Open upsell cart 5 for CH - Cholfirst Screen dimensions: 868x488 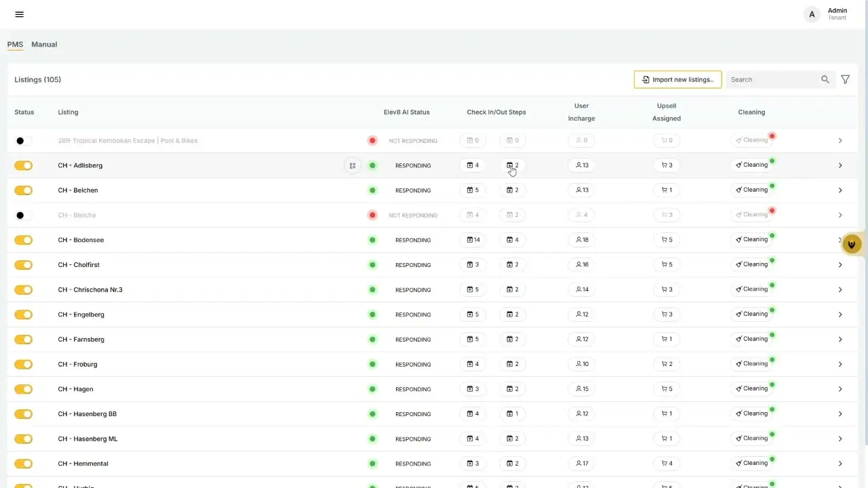click(667, 265)
